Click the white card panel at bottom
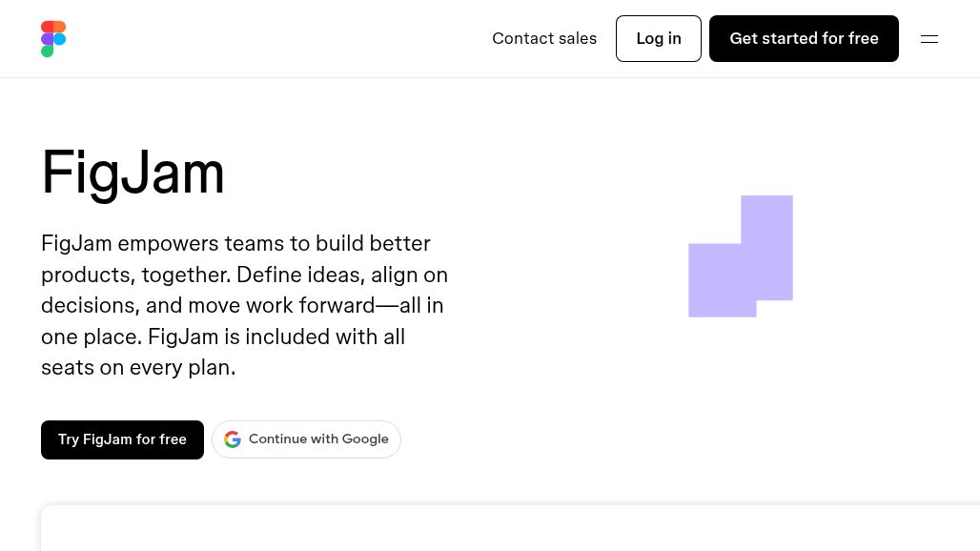980x551 pixels. click(510, 528)
